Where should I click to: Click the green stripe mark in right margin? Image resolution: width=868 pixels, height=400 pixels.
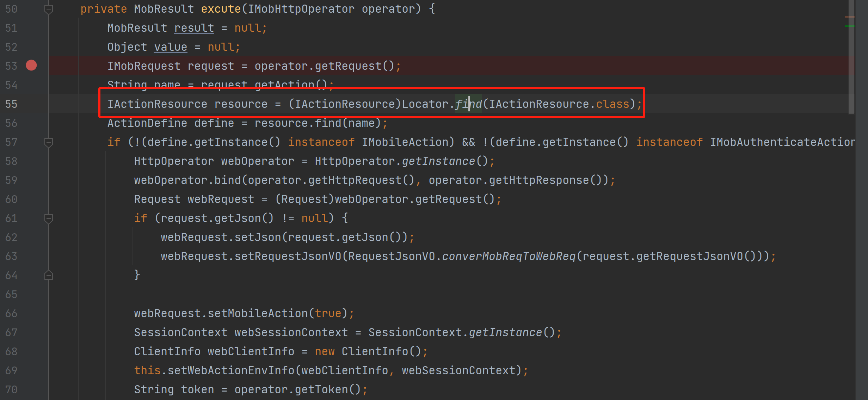(x=849, y=26)
